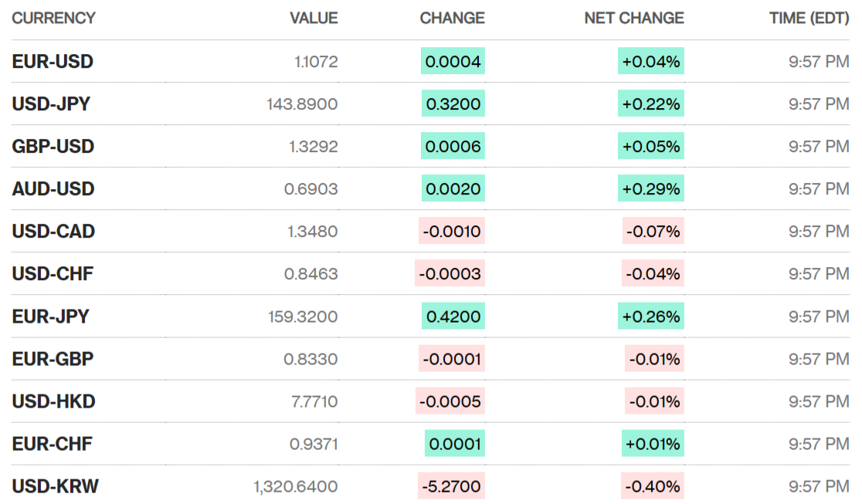Click the 1,320.6400 value for USD-KRW
This screenshot has height=504, width=862.
pyautogui.click(x=295, y=486)
